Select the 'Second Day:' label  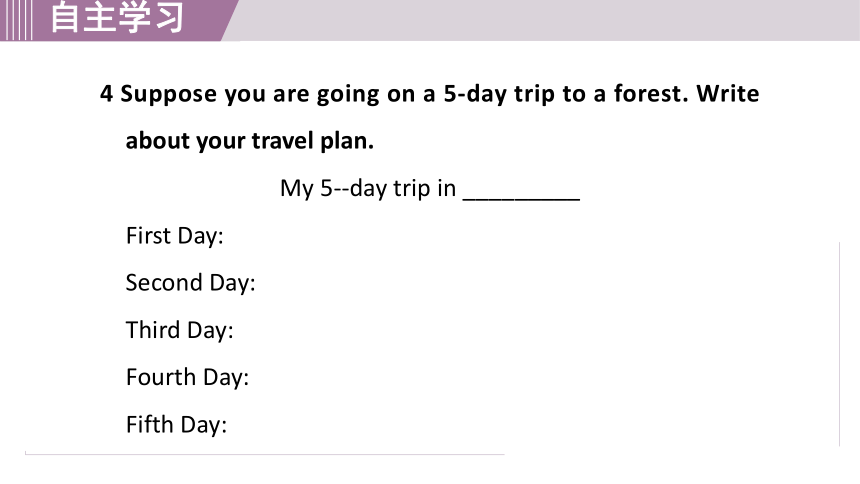(190, 283)
